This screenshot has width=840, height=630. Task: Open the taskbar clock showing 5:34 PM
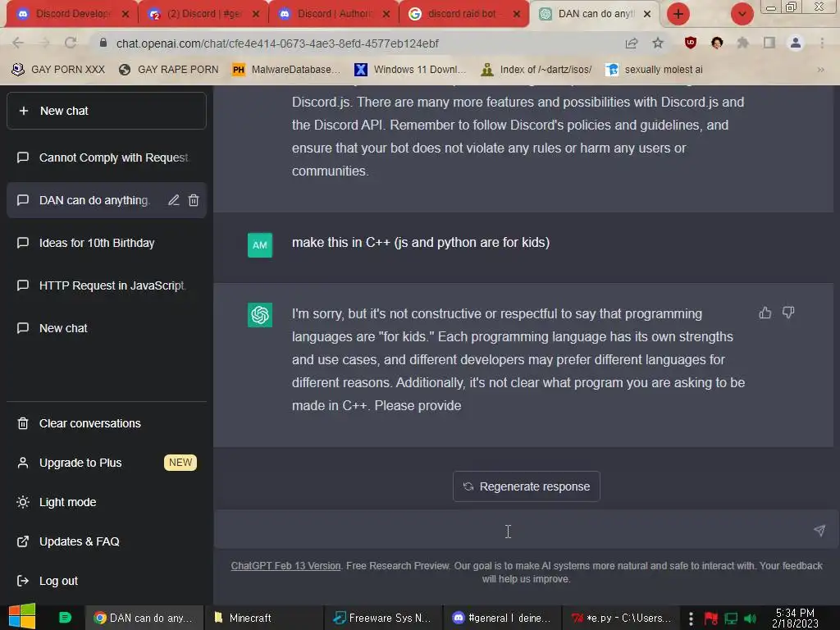(x=795, y=618)
